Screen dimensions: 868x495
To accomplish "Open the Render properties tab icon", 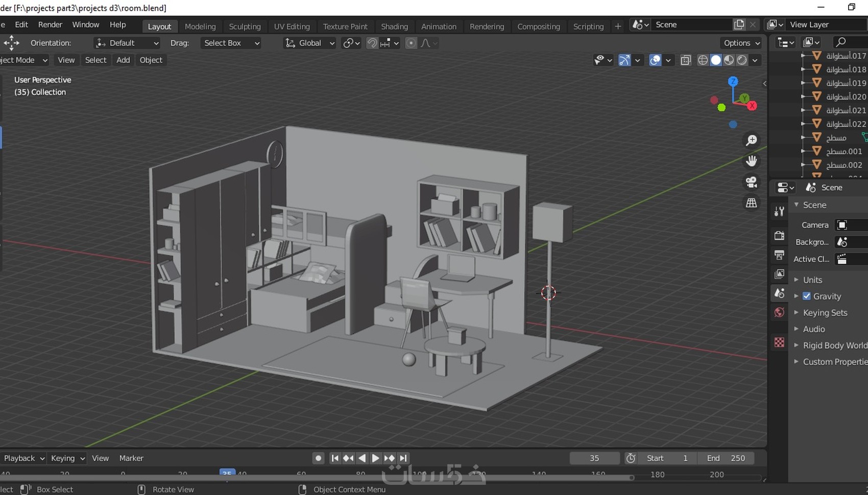I will [x=779, y=235].
